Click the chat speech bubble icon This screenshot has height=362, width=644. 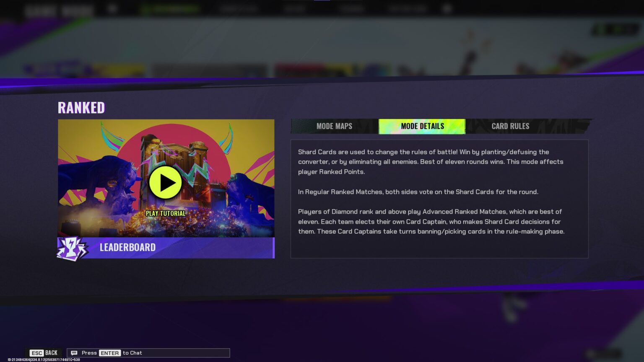74,353
